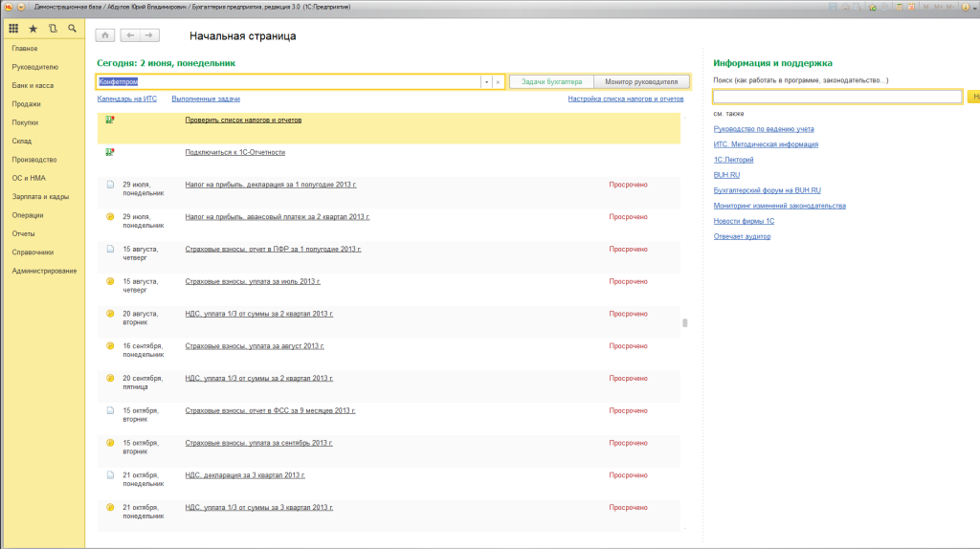Click the M+ memory button in title bar
This screenshot has width=980, height=549.
pyautogui.click(x=938, y=7)
